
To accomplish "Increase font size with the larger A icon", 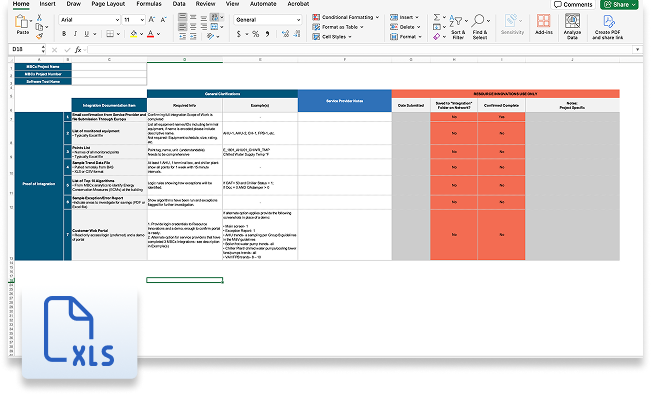I will [152, 20].
